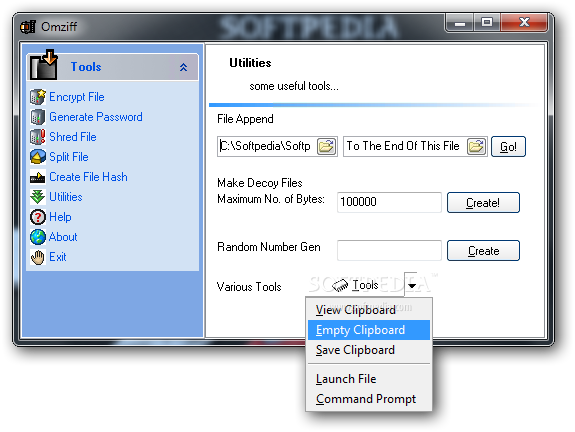Open the Generate Password link

tap(96, 117)
